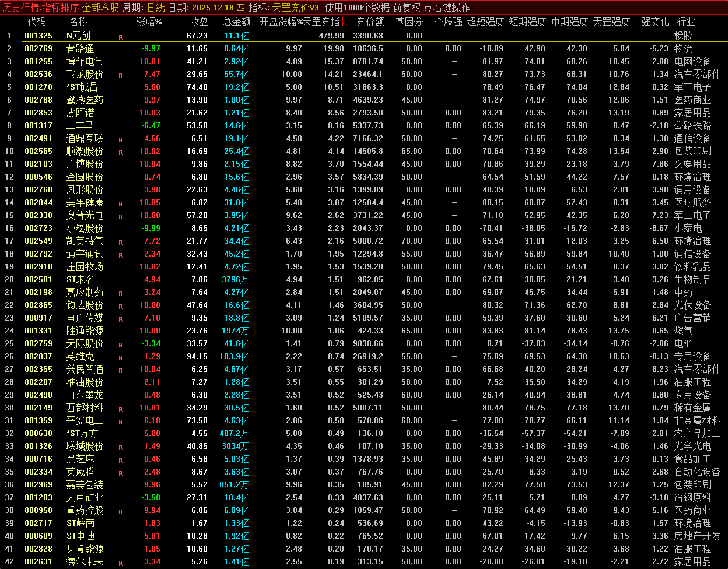Click the R marker beside 德尔未来

(121, 563)
